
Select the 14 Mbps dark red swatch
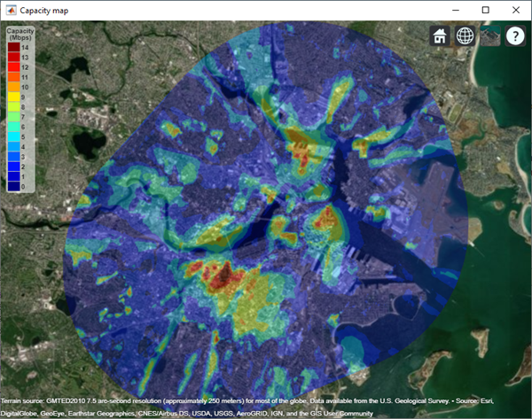[x=14, y=47]
